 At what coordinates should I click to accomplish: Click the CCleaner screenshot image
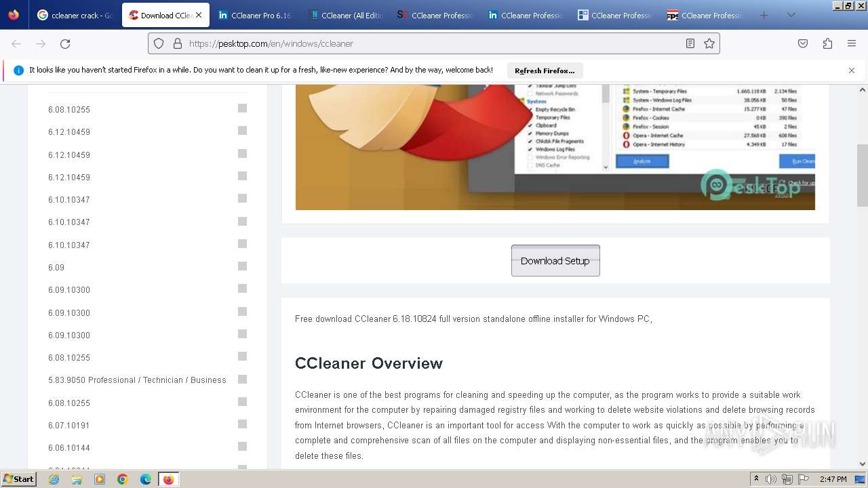click(555, 147)
